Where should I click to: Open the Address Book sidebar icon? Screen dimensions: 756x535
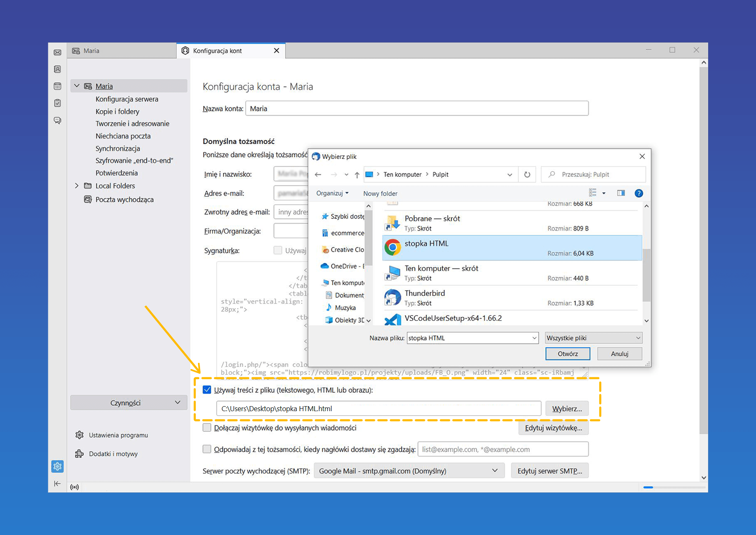(x=58, y=69)
